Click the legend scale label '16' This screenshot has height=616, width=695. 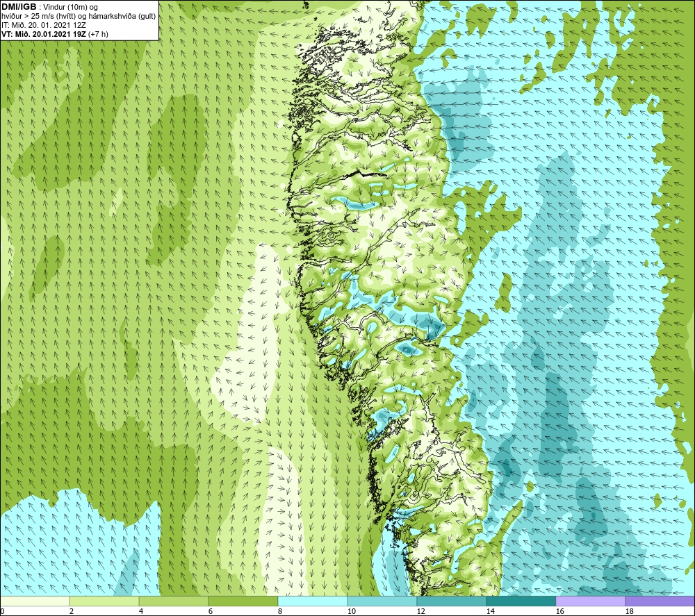pos(559,612)
